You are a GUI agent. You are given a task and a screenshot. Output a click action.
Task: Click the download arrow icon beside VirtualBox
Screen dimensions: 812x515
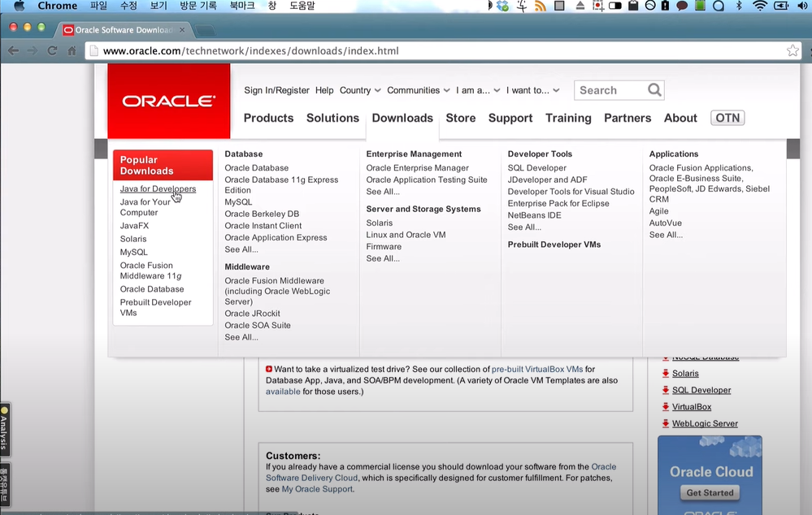click(x=666, y=407)
